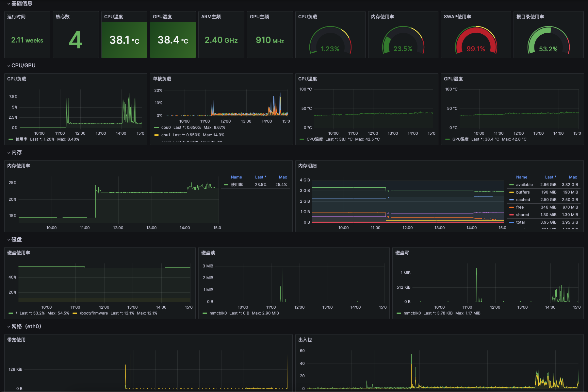This screenshot has width=588, height=392.
Task: Click the core count value 4
Action: [x=75, y=40]
